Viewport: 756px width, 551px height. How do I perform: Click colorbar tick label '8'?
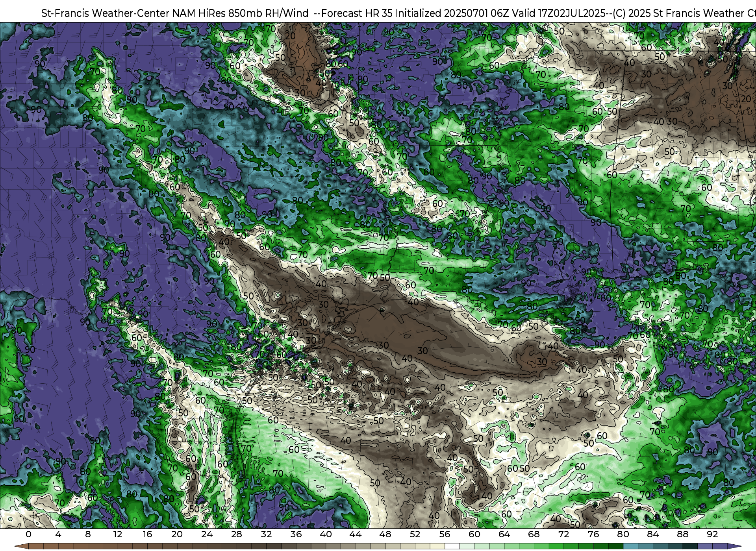point(88,534)
